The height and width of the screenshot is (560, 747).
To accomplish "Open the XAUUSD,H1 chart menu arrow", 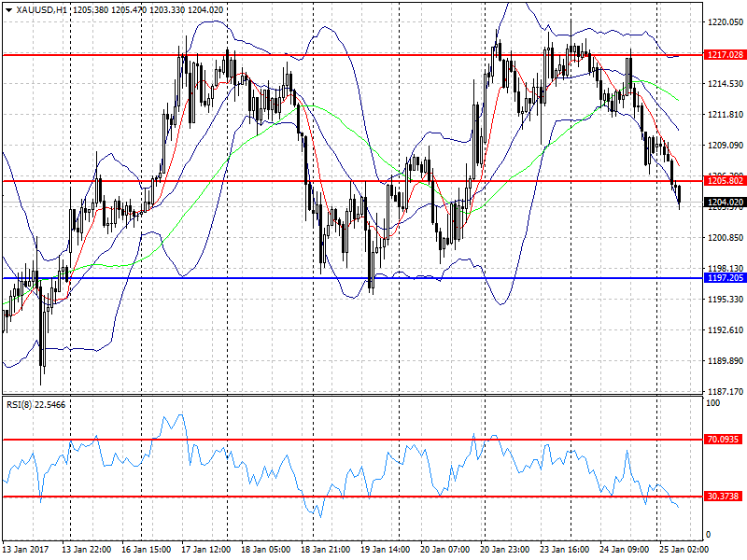I will tap(8, 10).
